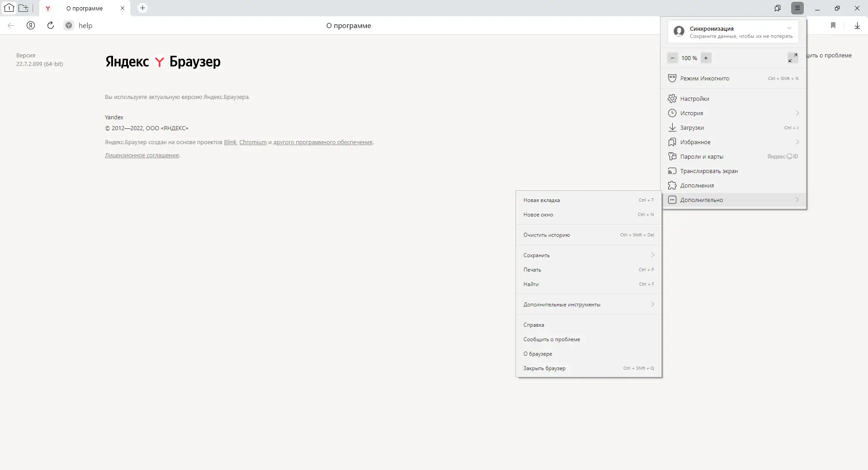
Task: Zoom in with the plus button
Action: click(706, 58)
